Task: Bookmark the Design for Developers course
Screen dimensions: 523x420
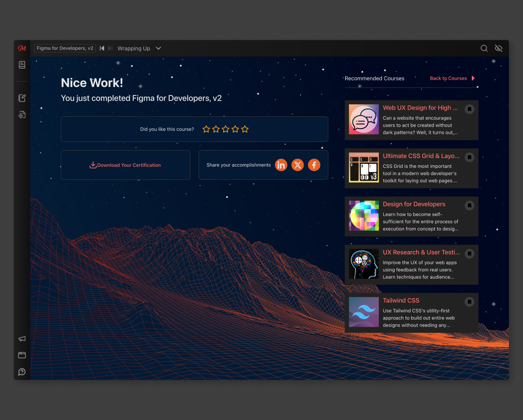Action: (x=469, y=206)
